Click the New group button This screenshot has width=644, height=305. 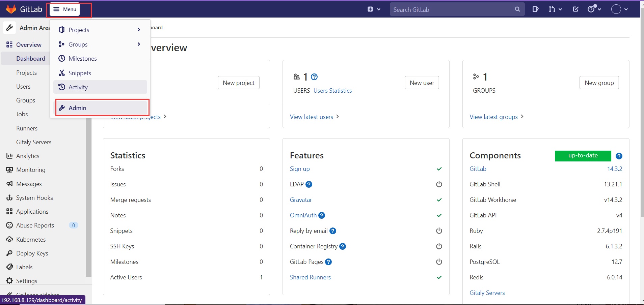point(599,83)
